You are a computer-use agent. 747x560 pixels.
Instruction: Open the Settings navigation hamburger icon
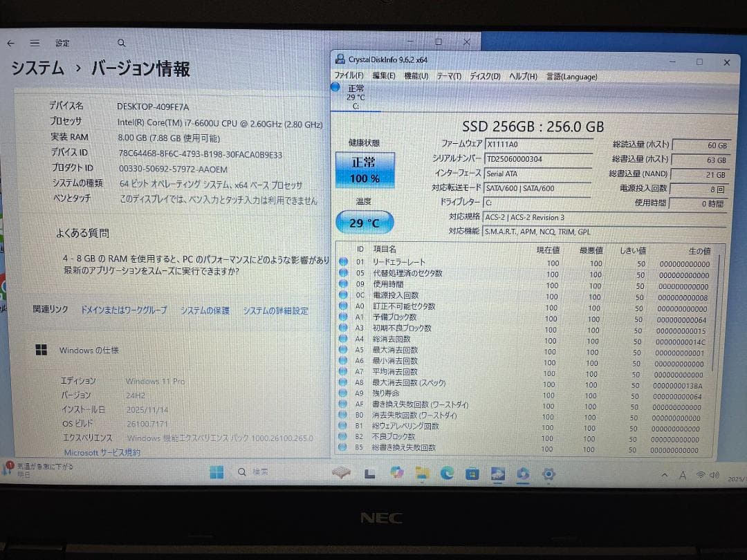click(x=35, y=43)
